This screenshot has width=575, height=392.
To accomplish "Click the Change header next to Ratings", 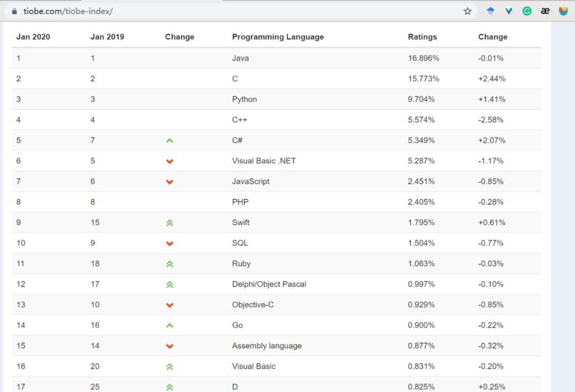I will tap(493, 37).
